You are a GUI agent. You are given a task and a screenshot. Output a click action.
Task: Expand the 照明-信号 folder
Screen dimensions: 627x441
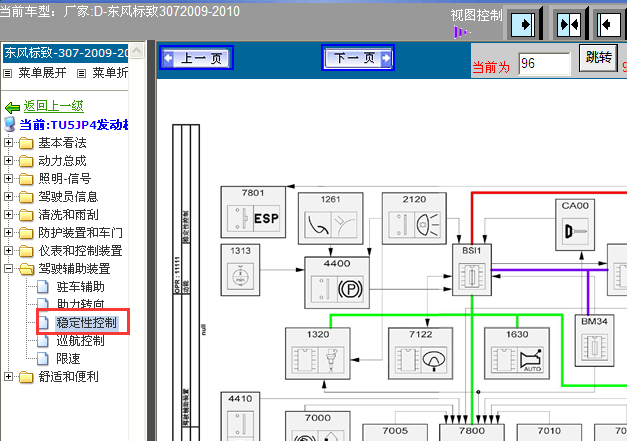8,178
